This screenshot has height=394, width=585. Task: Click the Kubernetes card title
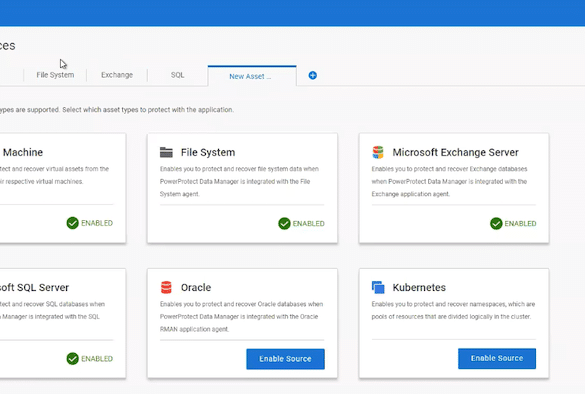(419, 287)
